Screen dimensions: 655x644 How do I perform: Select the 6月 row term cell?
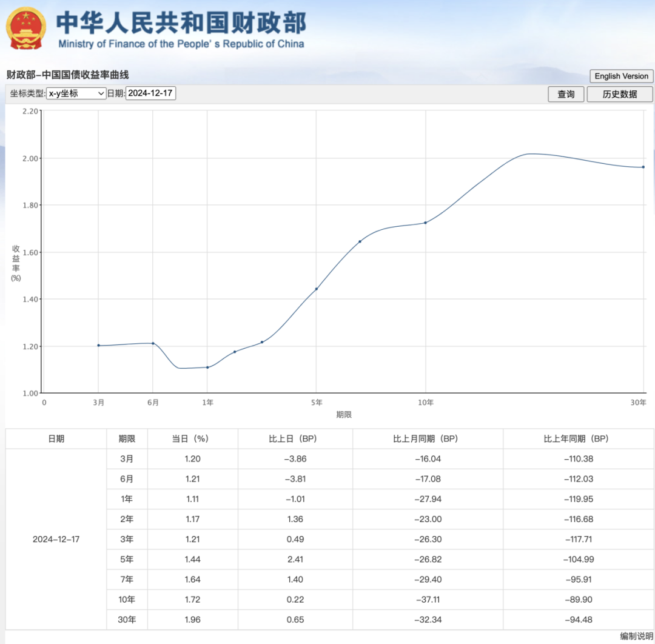click(127, 478)
